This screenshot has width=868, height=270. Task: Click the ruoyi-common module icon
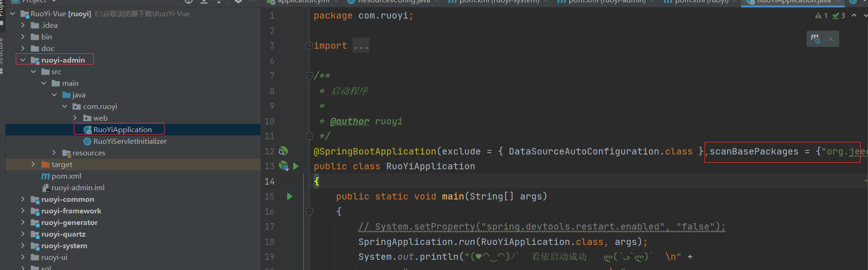35,199
